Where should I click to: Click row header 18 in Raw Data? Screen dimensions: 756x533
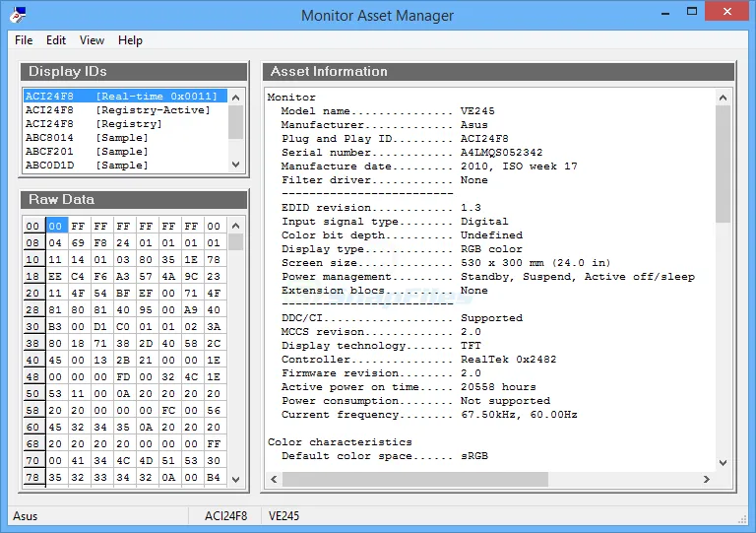tap(32, 277)
